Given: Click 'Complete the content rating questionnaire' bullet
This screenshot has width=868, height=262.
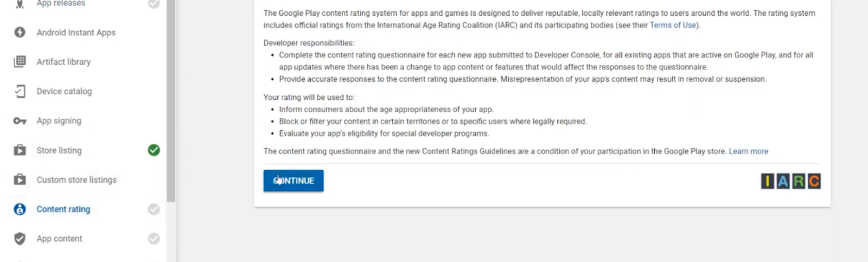Looking at the screenshot, I should (x=546, y=61).
